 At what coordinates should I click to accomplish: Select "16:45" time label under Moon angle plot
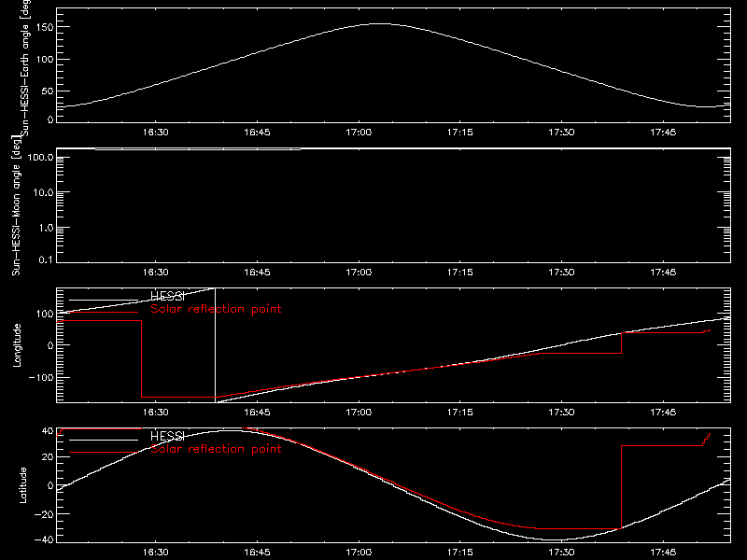(258, 273)
